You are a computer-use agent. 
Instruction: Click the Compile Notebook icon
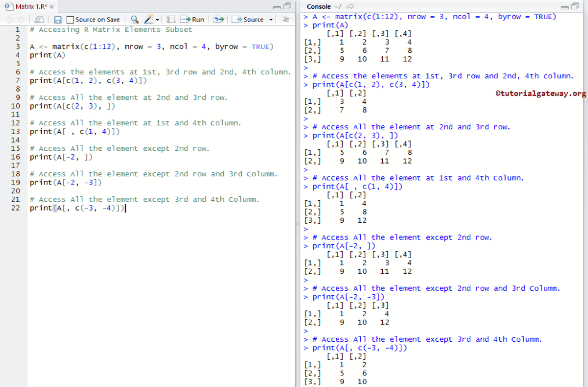[170, 19]
